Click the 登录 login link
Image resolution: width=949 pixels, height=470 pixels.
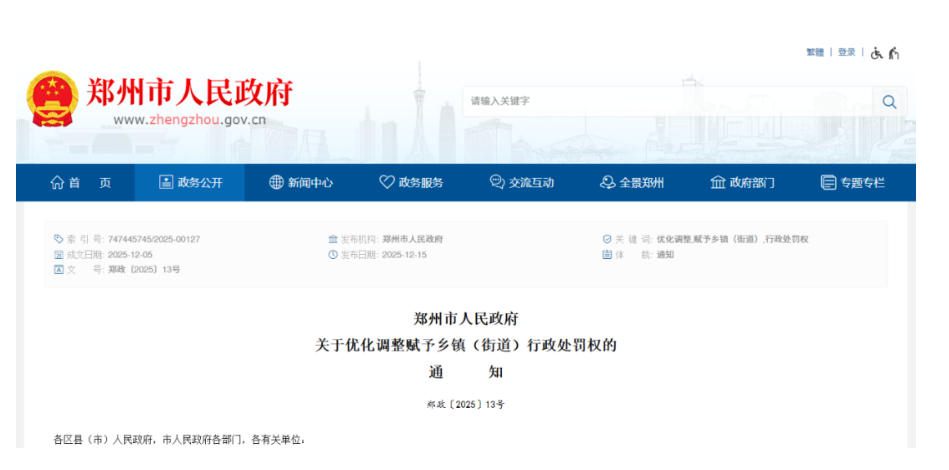(847, 53)
